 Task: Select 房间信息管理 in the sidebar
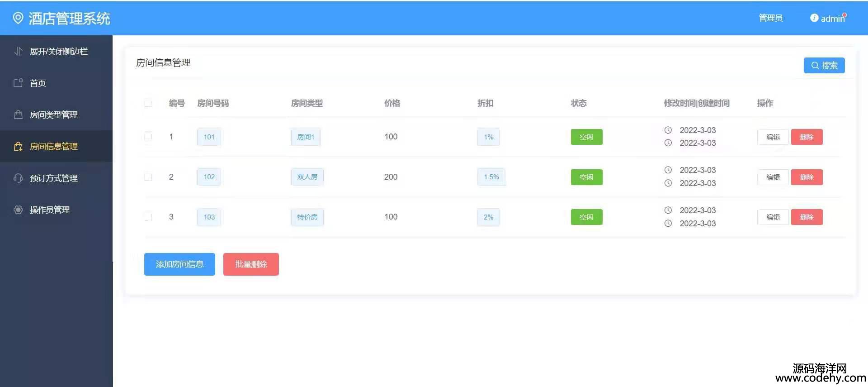point(56,146)
